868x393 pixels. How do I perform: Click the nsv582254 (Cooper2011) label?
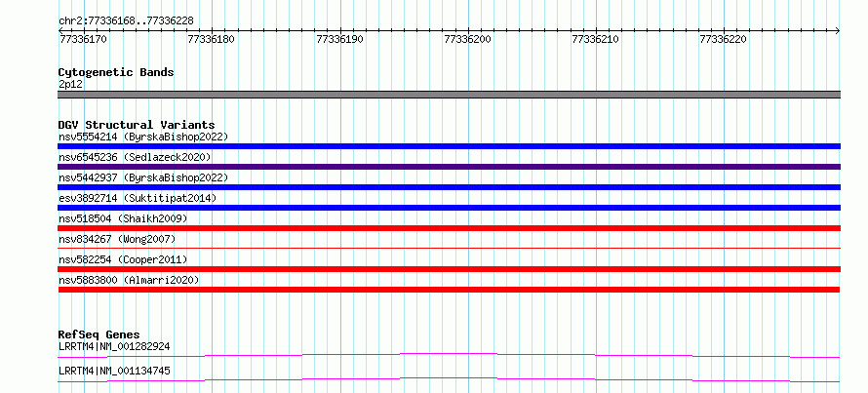[123, 259]
